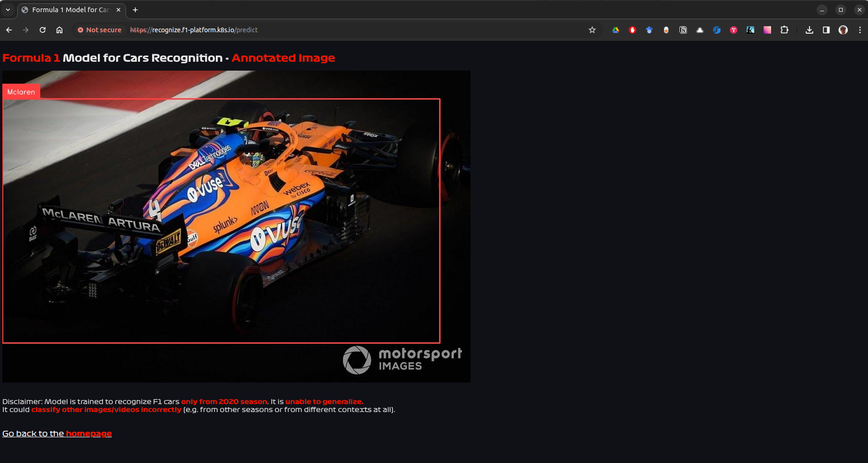Open the Downloads panel

[809, 30]
